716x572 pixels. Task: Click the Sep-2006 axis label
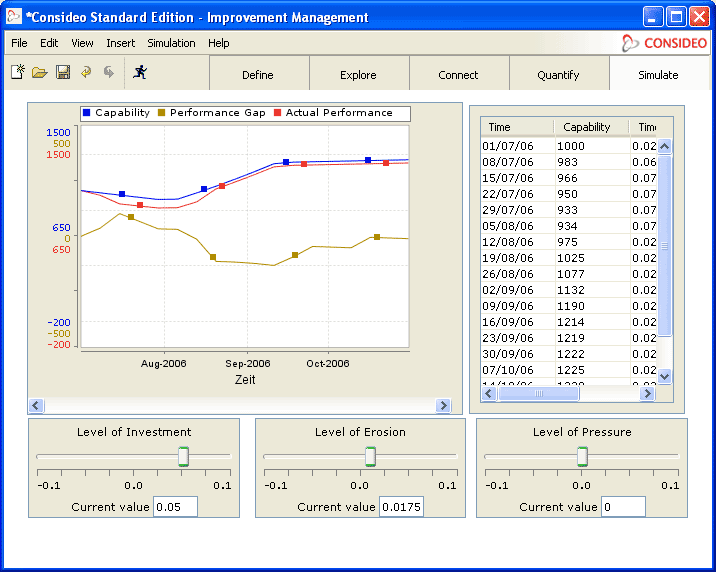pos(248,364)
